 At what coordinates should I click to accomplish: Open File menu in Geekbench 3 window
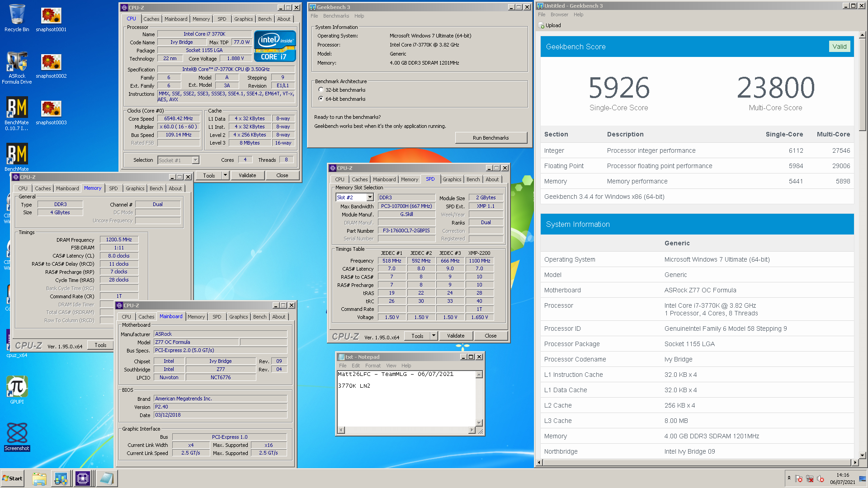point(314,16)
